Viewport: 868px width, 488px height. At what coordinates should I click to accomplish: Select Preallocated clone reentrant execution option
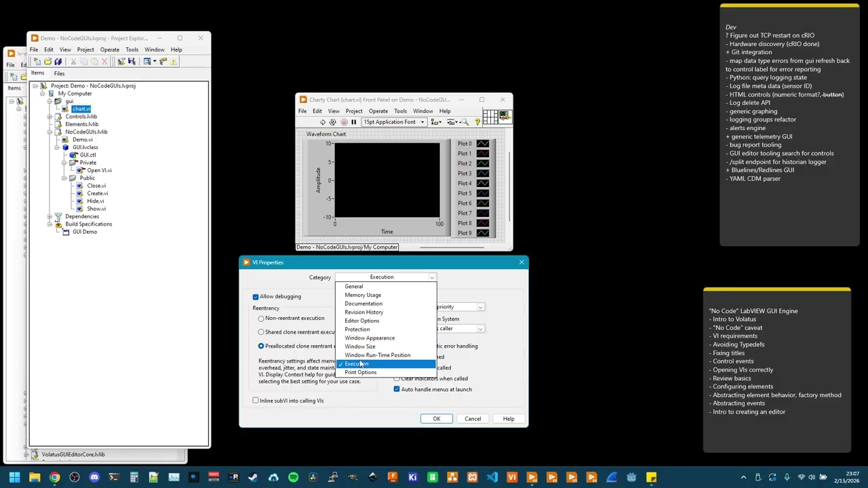261,346
